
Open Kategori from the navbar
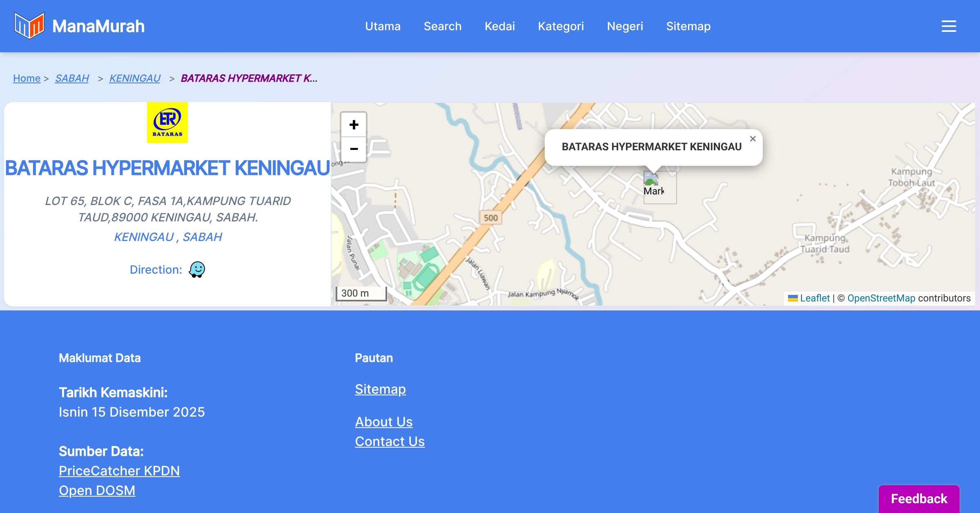tap(561, 26)
